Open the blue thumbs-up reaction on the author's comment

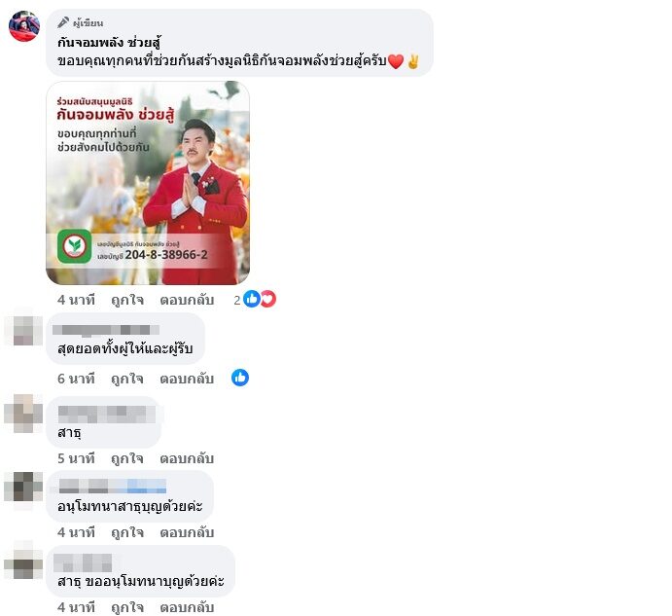[x=252, y=299]
